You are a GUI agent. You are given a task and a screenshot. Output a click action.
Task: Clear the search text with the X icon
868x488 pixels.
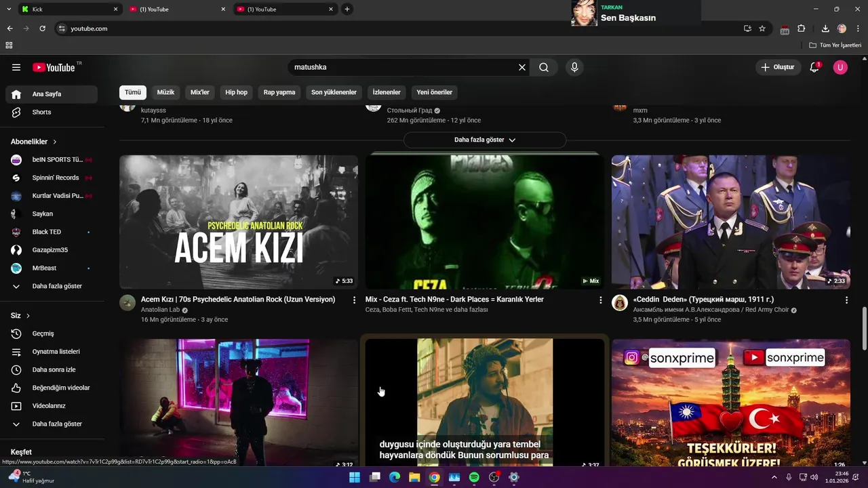coord(522,67)
